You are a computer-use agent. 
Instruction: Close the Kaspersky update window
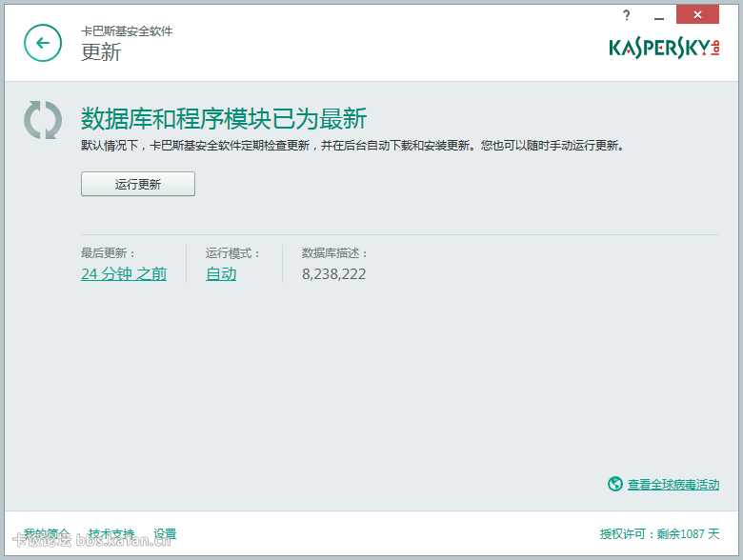(697, 14)
